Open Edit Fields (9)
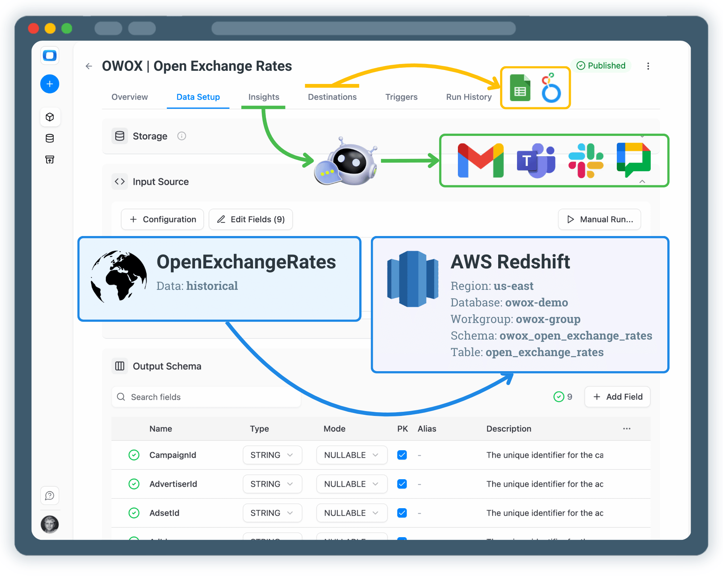Viewport: 723px width, 588px height. point(250,219)
